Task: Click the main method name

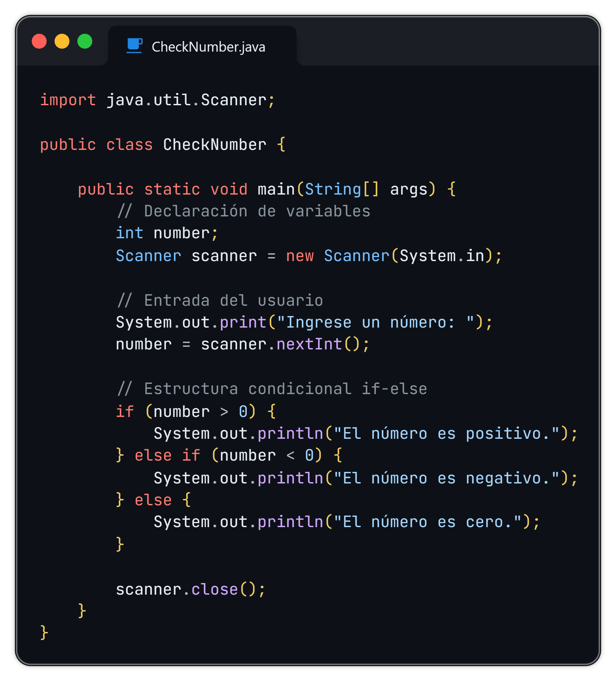Action: pyautogui.click(x=276, y=189)
